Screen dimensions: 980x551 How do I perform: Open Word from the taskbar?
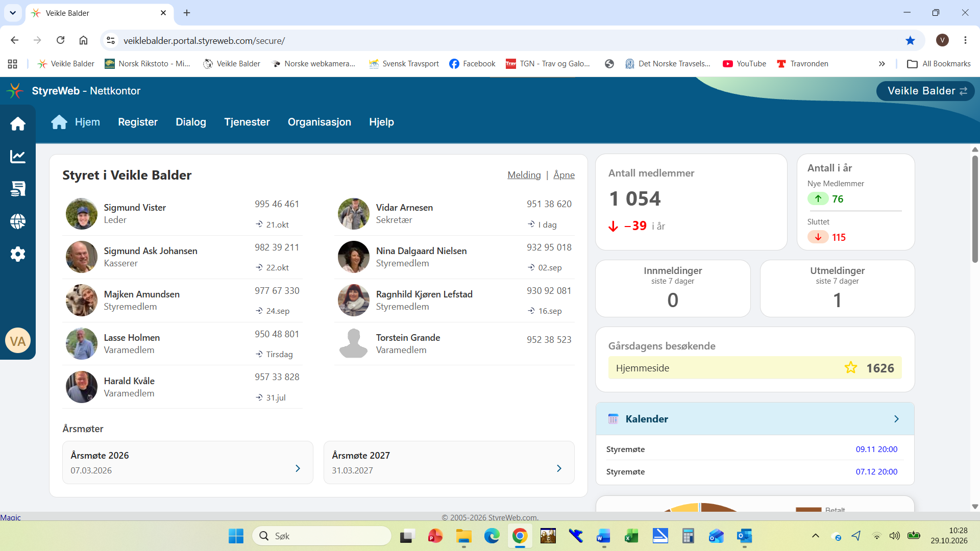click(603, 536)
